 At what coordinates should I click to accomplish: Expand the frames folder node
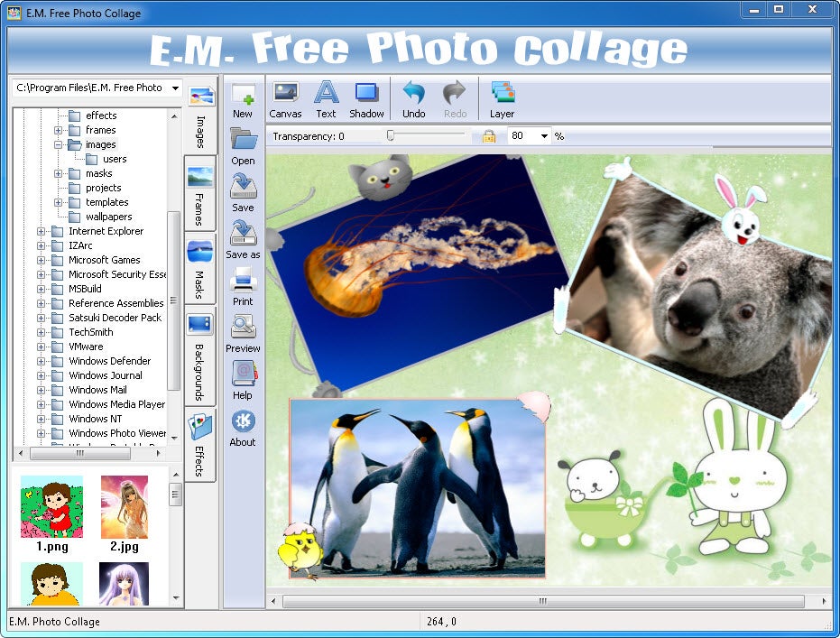click(58, 130)
